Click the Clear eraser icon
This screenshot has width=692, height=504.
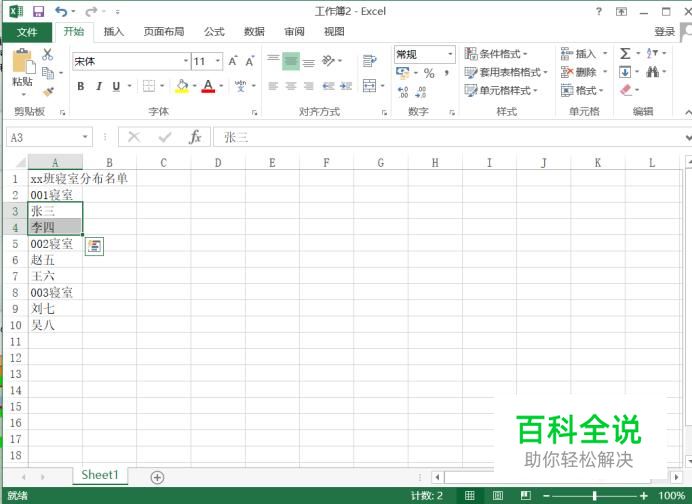coord(626,90)
